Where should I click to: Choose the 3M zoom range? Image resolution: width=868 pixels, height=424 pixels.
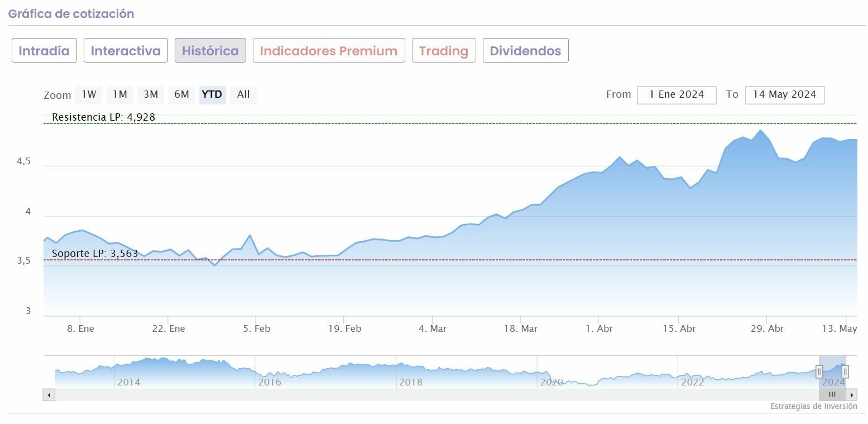coord(151,94)
